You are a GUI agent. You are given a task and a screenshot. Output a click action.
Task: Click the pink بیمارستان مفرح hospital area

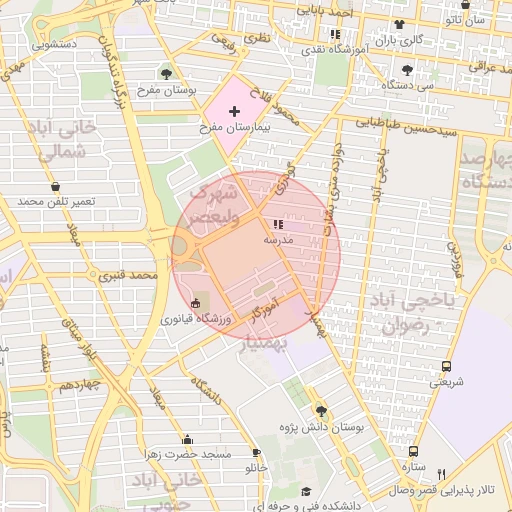236,114
